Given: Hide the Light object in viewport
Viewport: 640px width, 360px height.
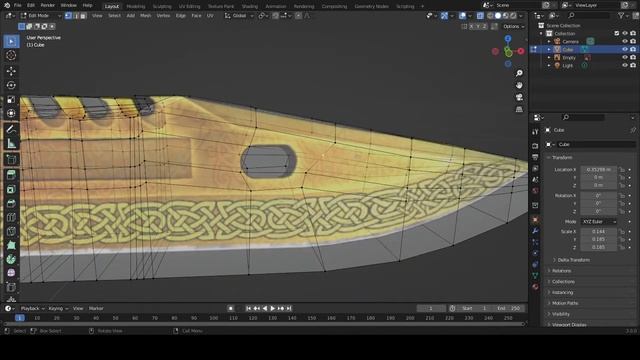Looking at the screenshot, I should (x=624, y=65).
